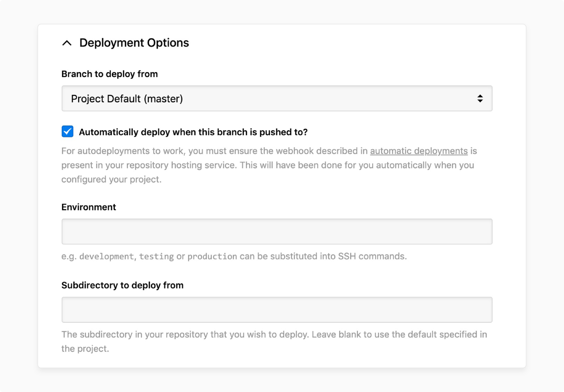Image resolution: width=564 pixels, height=392 pixels.
Task: Select the Deployment Options heading text
Action: [x=134, y=43]
